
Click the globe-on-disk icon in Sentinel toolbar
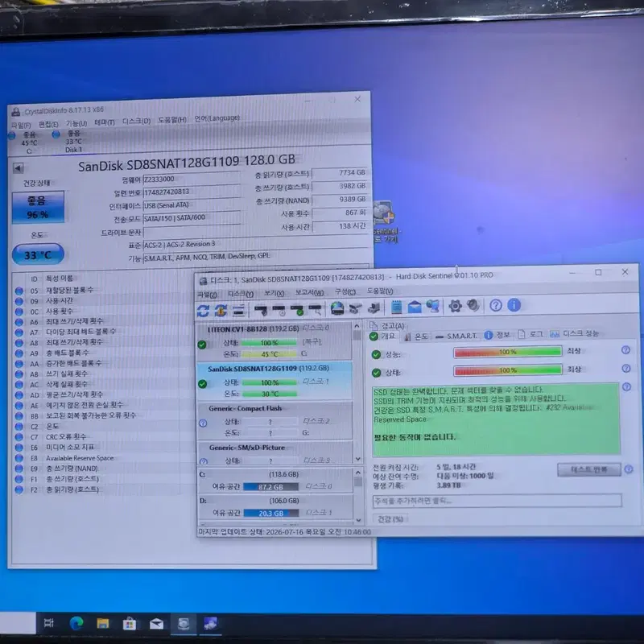(336, 308)
